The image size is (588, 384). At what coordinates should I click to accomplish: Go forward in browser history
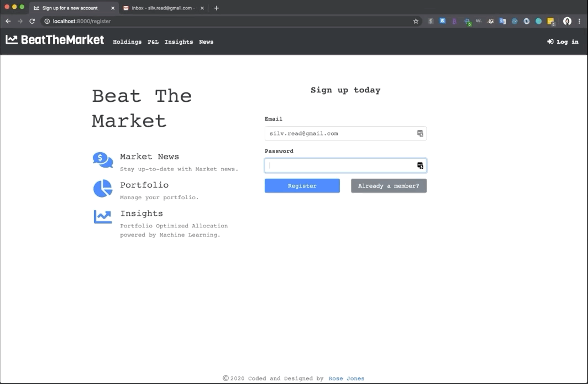(20, 22)
